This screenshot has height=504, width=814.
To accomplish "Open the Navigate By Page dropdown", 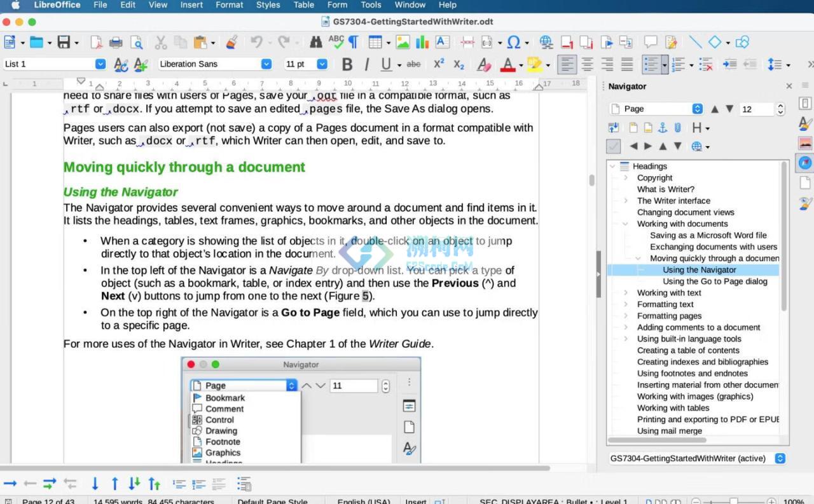I will 656,109.
